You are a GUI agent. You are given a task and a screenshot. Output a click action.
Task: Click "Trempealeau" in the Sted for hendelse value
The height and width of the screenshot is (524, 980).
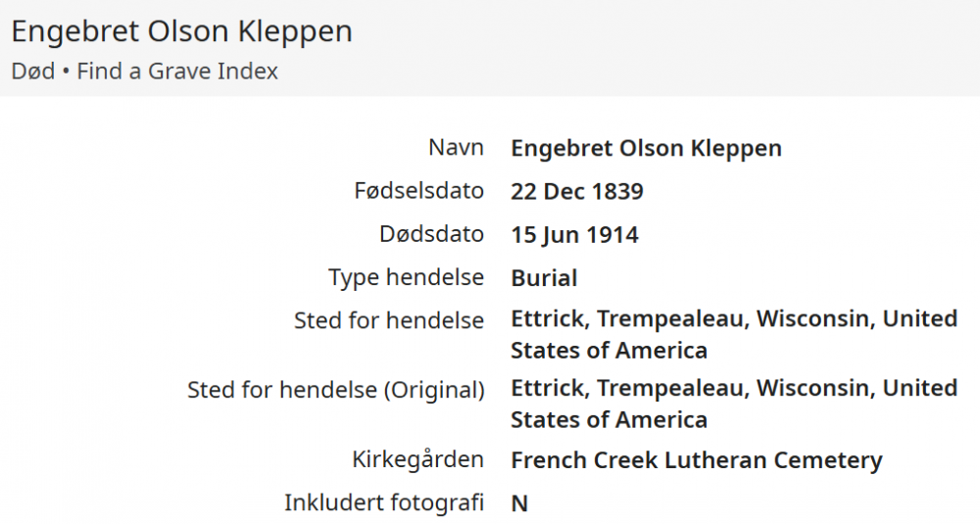pos(672,319)
